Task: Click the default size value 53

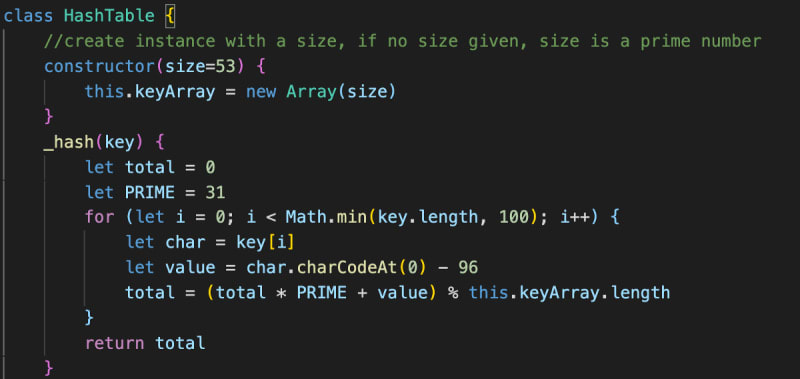Action: [225, 67]
